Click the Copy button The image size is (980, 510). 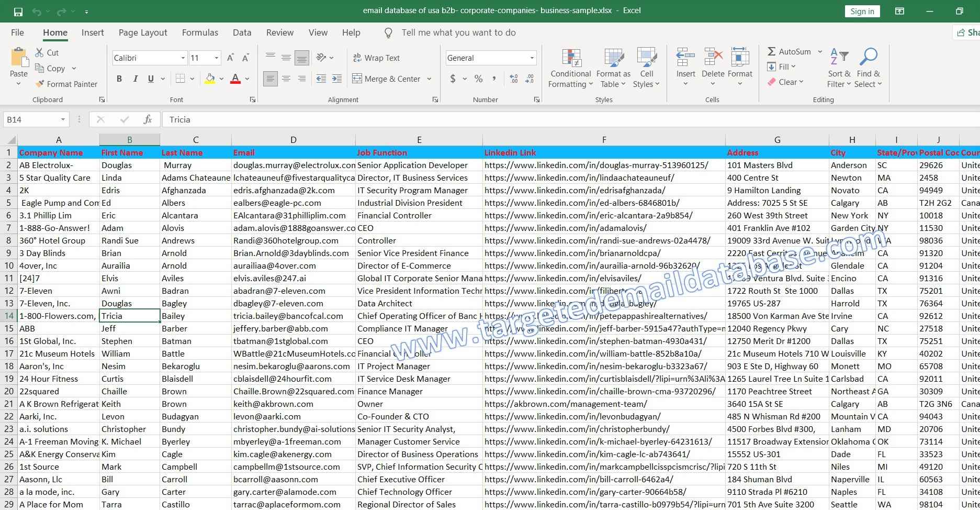coord(50,68)
